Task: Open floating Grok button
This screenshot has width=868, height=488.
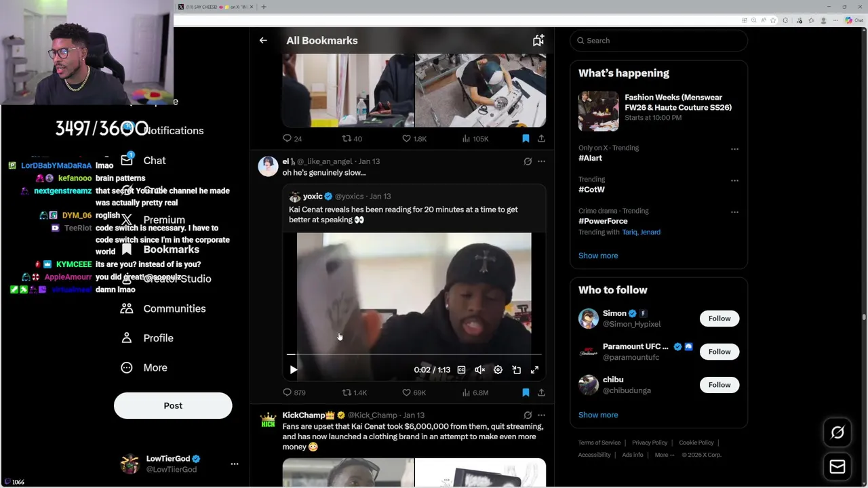Action: point(837,432)
